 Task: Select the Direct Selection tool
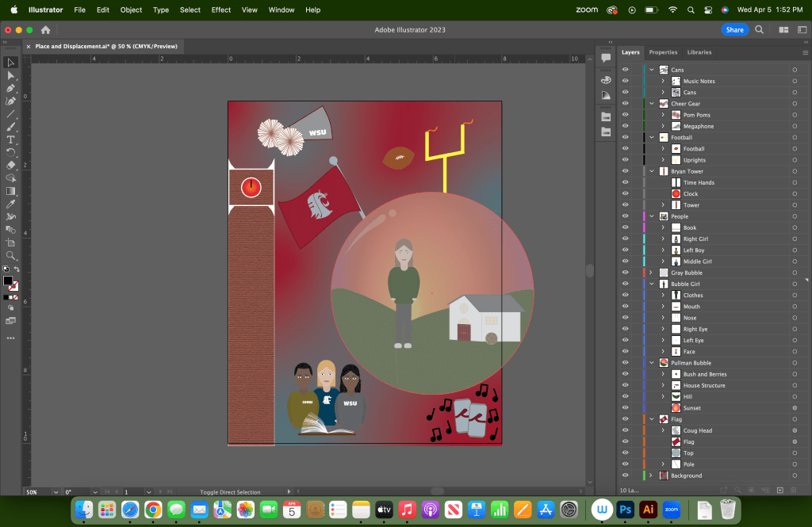(10, 75)
